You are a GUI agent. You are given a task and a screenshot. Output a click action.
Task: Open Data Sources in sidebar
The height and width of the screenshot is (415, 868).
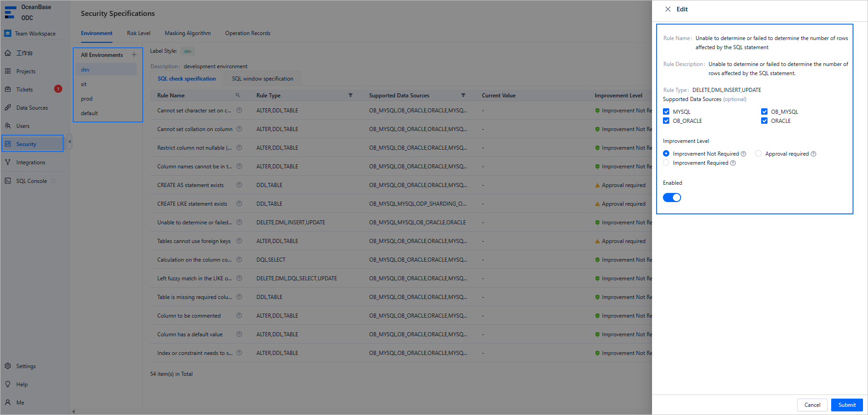click(32, 108)
